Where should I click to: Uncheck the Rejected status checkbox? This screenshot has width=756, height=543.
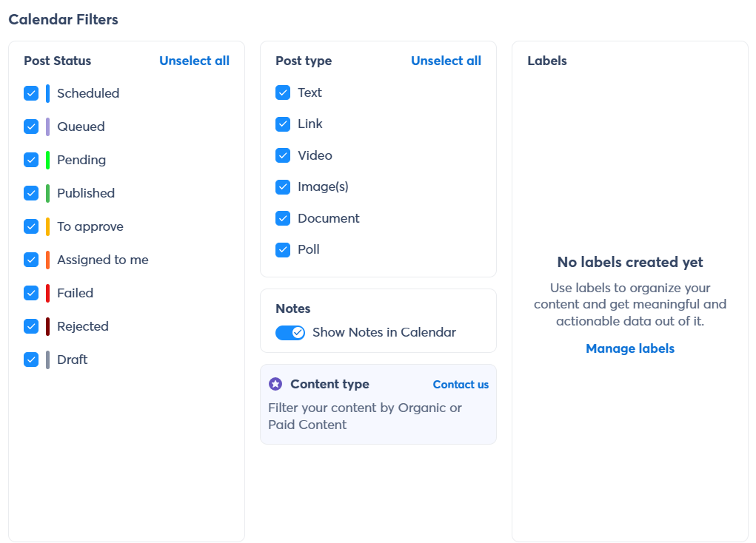tap(31, 326)
